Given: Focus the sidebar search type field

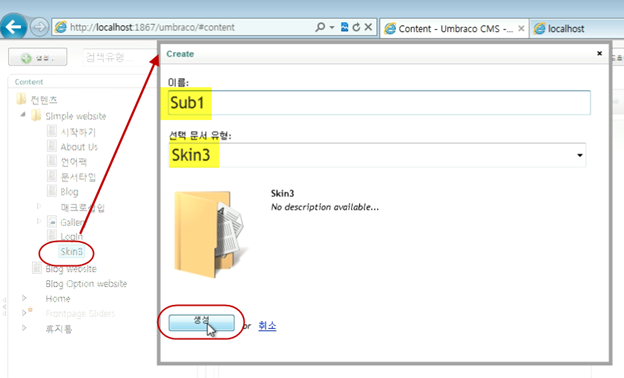Looking at the screenshot, I should pyautogui.click(x=119, y=57).
